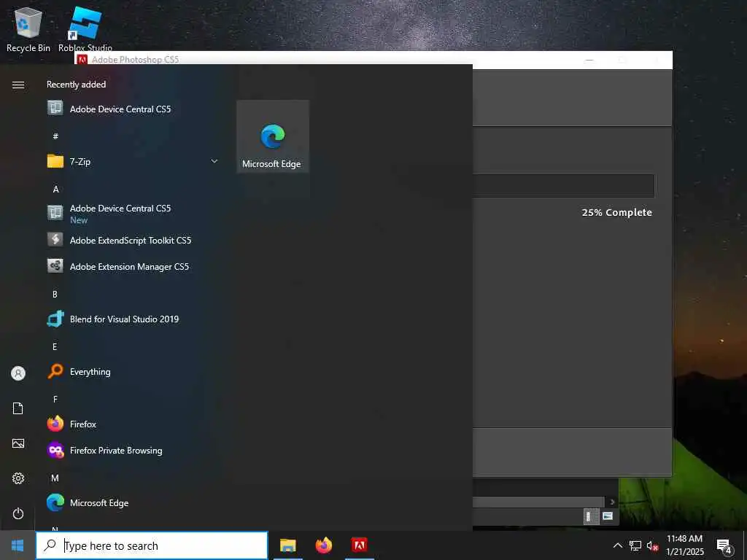The height and width of the screenshot is (560, 747).
Task: Open Documents from the Start sidebar
Action: (18, 408)
